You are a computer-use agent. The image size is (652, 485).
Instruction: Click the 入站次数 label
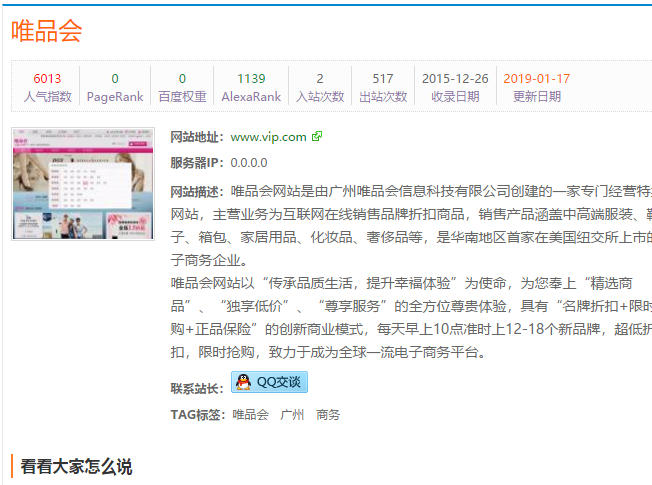320,97
